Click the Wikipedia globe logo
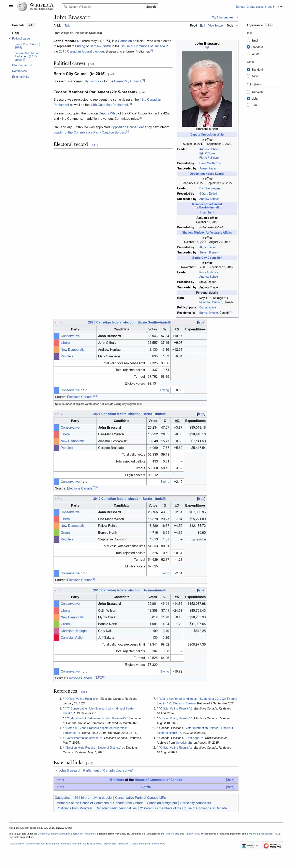This screenshot has height=868, width=292. pos(22,6)
